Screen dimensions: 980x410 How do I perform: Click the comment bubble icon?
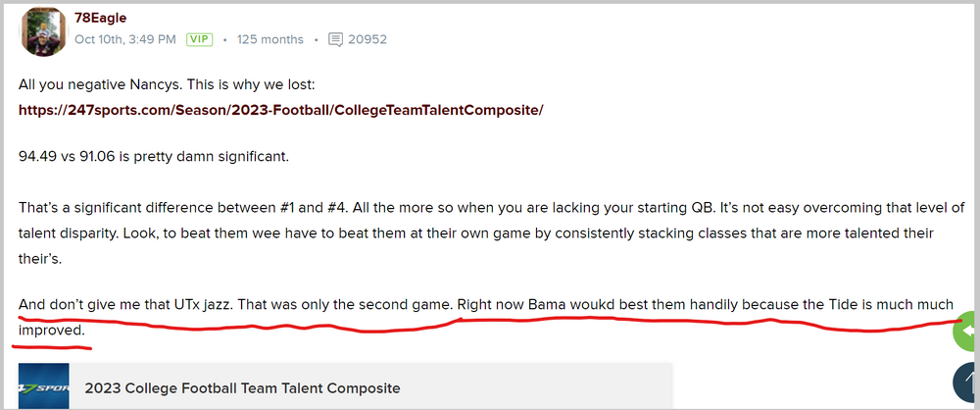click(336, 40)
